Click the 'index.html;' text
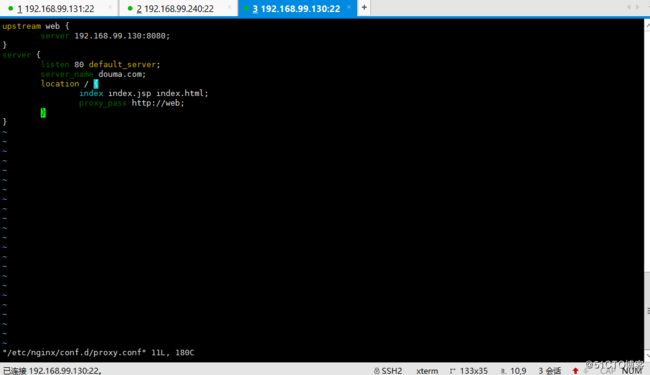 tap(182, 93)
